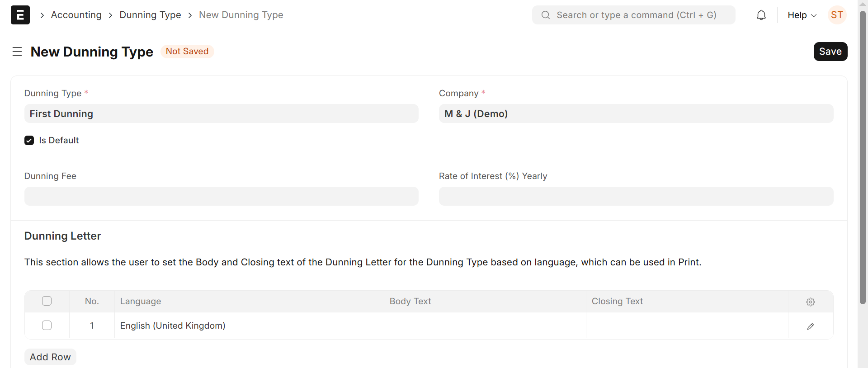Select all rows via header checkbox

point(47,301)
